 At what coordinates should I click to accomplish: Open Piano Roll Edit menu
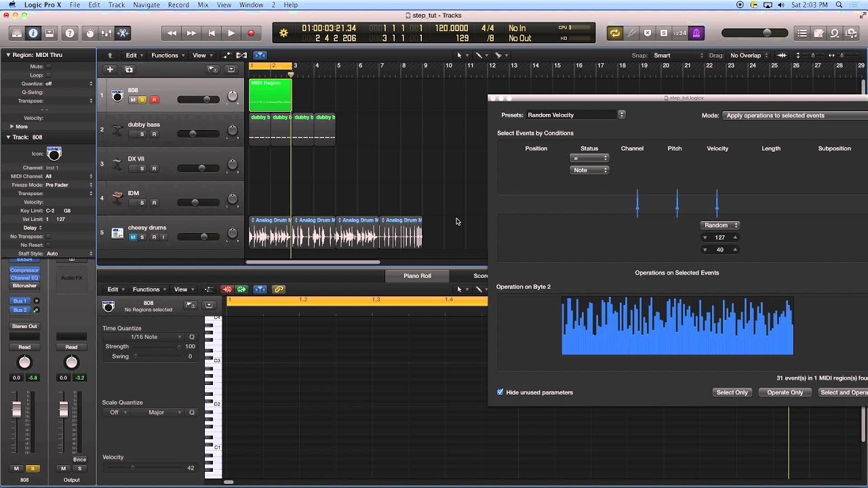tap(116, 289)
